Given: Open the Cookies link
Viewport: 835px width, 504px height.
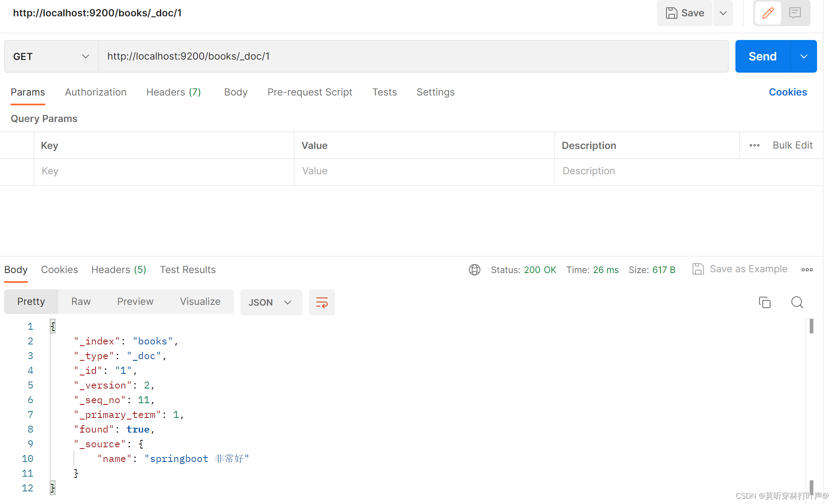Looking at the screenshot, I should click(788, 92).
